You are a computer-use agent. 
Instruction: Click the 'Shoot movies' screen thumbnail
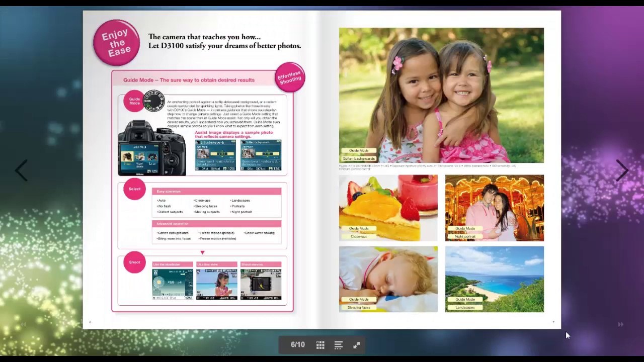[x=261, y=285]
